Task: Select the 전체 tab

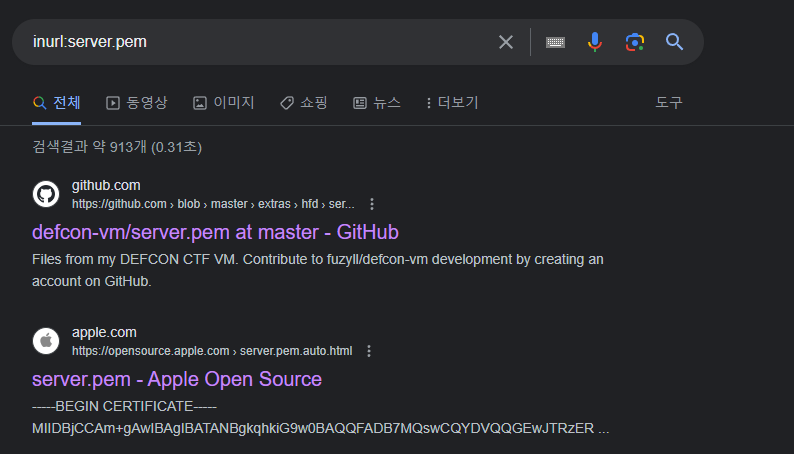Action: click(57, 103)
